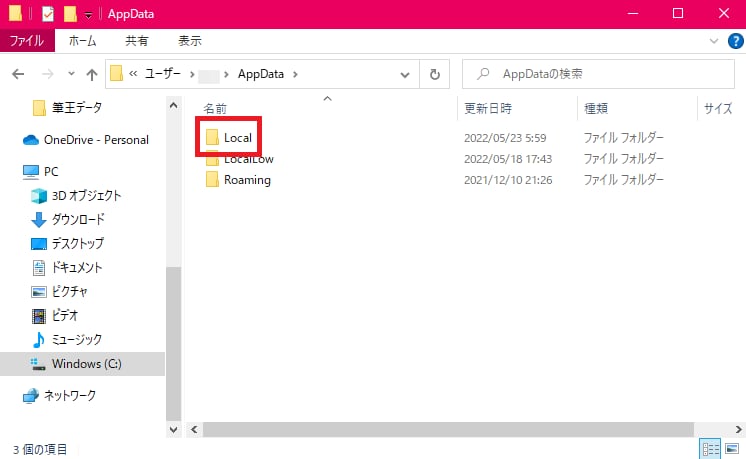Click the navigation pane scroll up arrow
This screenshot has height=459, width=746.
point(174,106)
